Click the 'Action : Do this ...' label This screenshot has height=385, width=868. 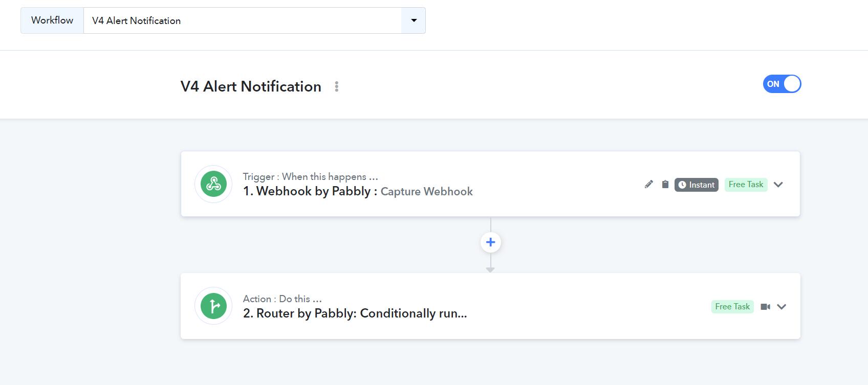tap(282, 299)
